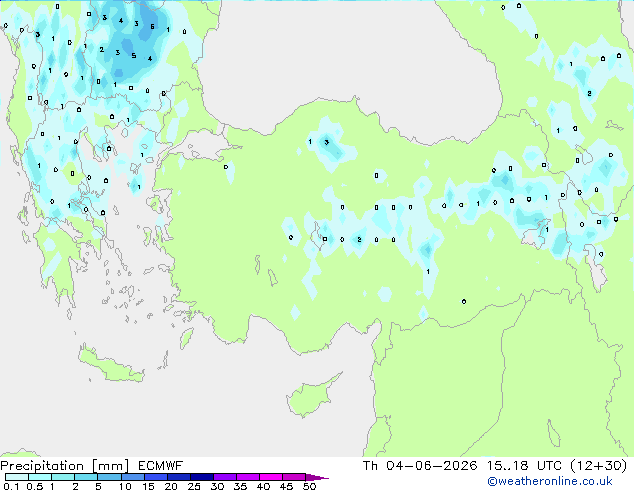The width and height of the screenshot is (634, 490).
Task: Open the weatheronline.co.uk link
Action: coord(550,481)
